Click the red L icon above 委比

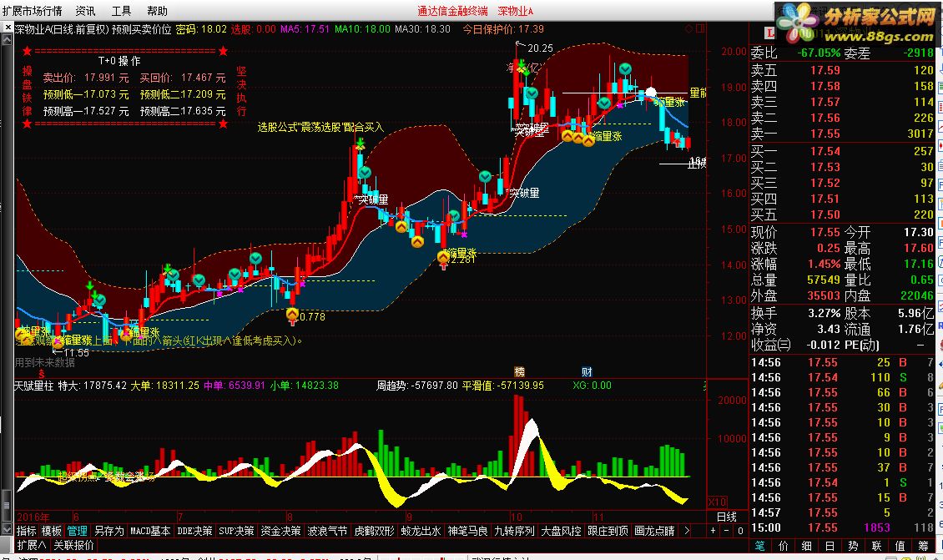tap(769, 33)
